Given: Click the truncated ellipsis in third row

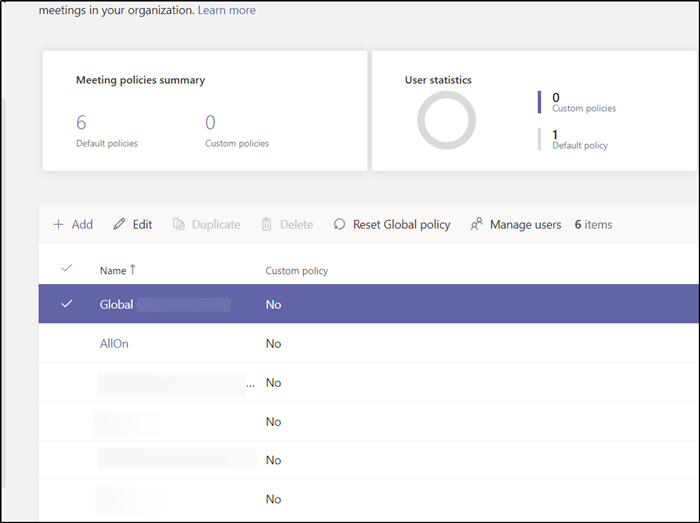Looking at the screenshot, I should (251, 383).
